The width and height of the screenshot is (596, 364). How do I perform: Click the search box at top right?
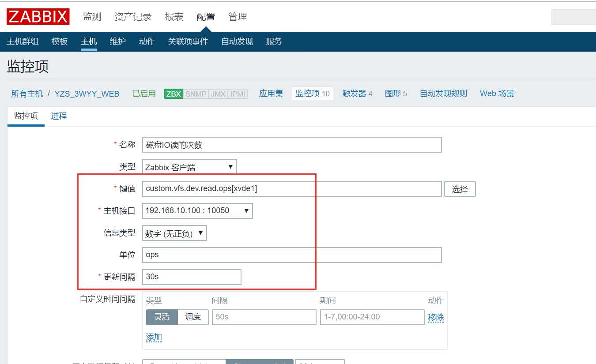click(573, 17)
